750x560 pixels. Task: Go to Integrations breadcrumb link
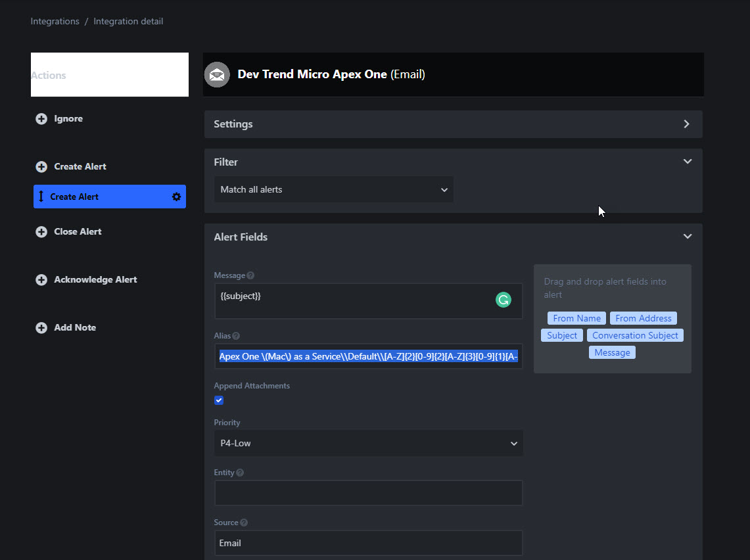point(55,21)
